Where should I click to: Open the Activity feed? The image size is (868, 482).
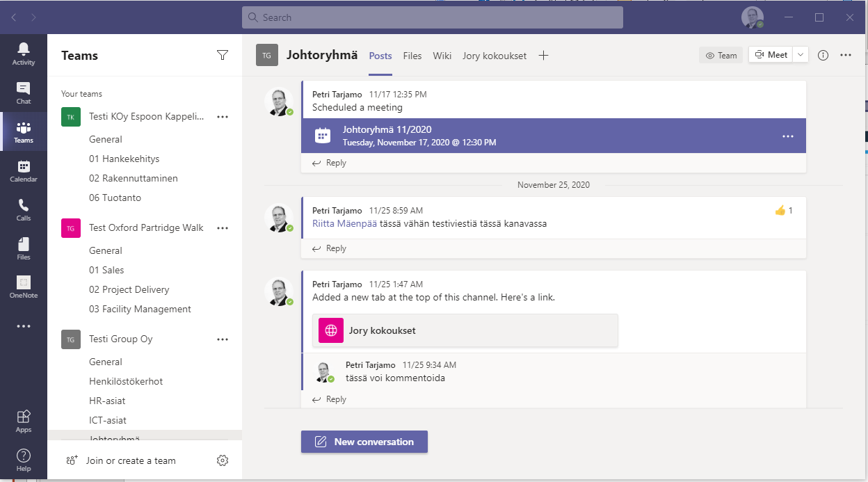pos(24,54)
